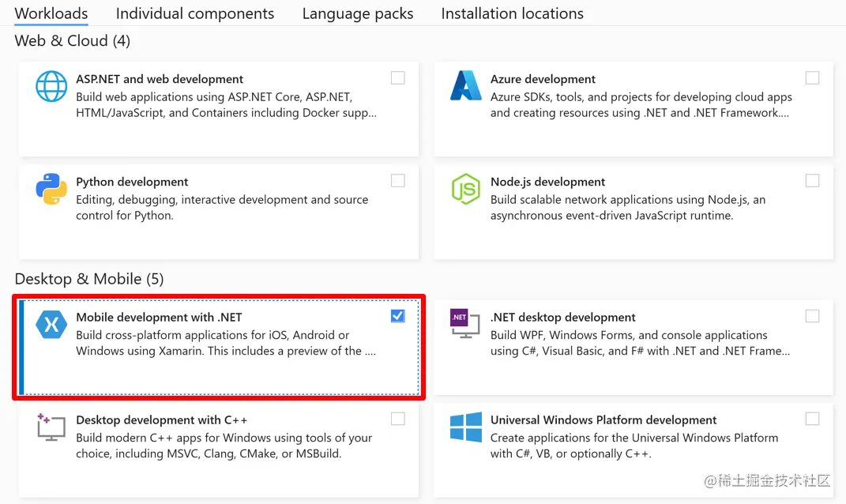This screenshot has width=846, height=504.
Task: Go to the Installation locations tab
Action: [512, 13]
